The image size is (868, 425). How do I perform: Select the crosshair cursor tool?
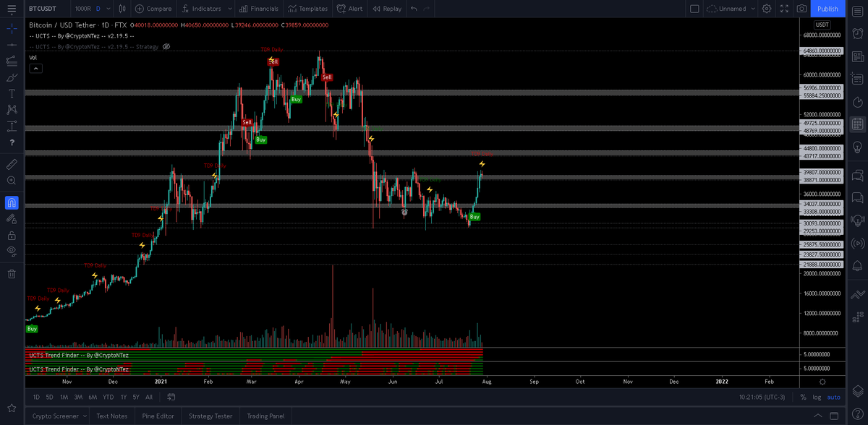[x=12, y=28]
